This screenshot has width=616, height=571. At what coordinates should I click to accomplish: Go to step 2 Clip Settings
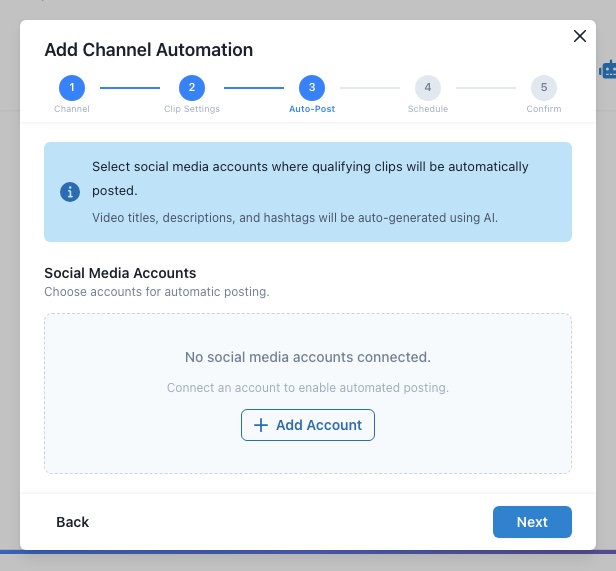pos(192,88)
